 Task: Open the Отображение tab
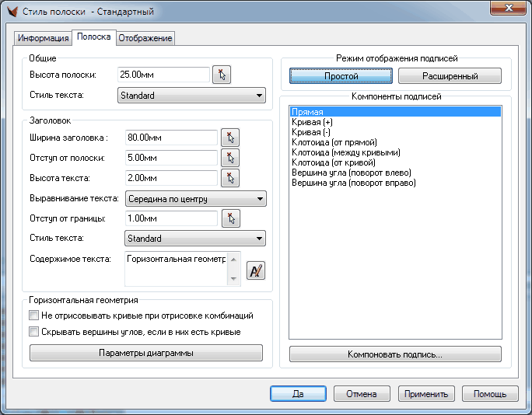145,38
